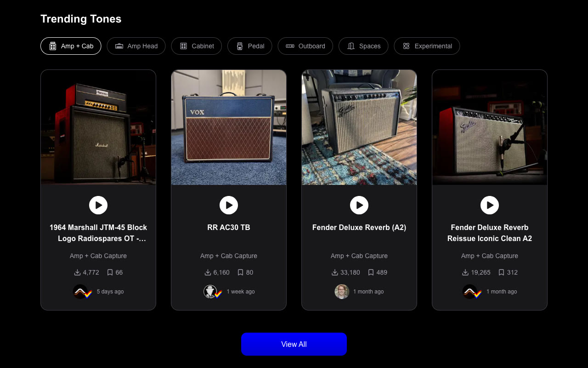Click the download icon beside 4,772
Screen dimensions: 588x368
[77, 272]
